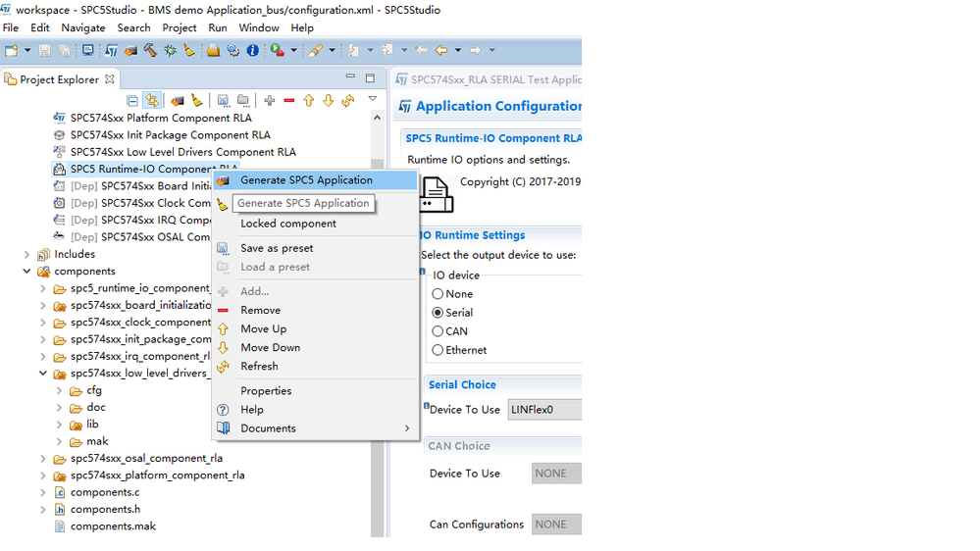Open Project Explorer View Menu triangle
The width and height of the screenshot is (980, 551).
[x=373, y=98]
